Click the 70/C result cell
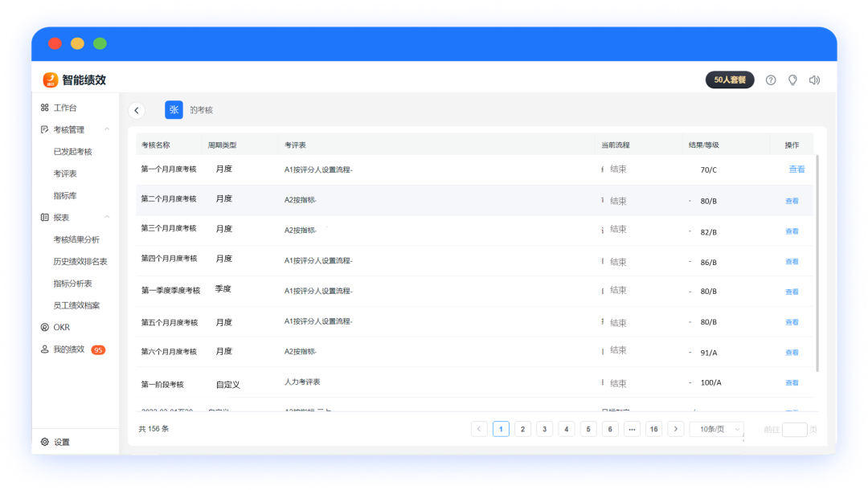The image size is (868, 490). (709, 169)
